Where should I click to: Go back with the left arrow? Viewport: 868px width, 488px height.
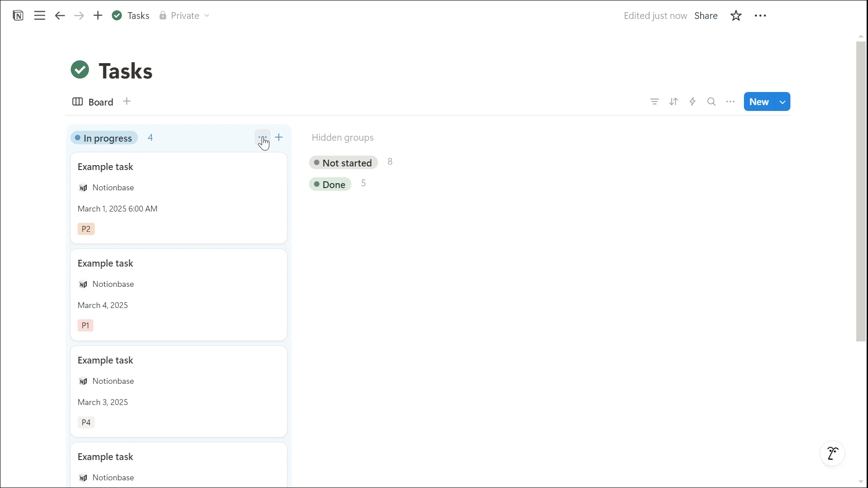pyautogui.click(x=60, y=16)
